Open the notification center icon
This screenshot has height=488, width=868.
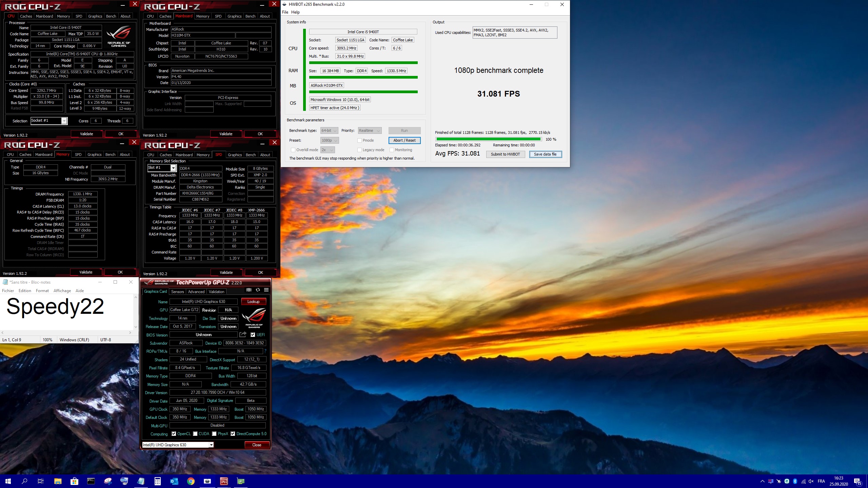[857, 481]
